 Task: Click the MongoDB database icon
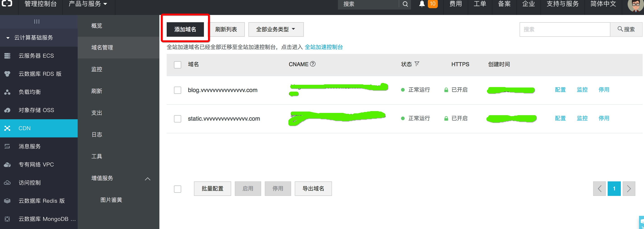[x=7, y=219]
